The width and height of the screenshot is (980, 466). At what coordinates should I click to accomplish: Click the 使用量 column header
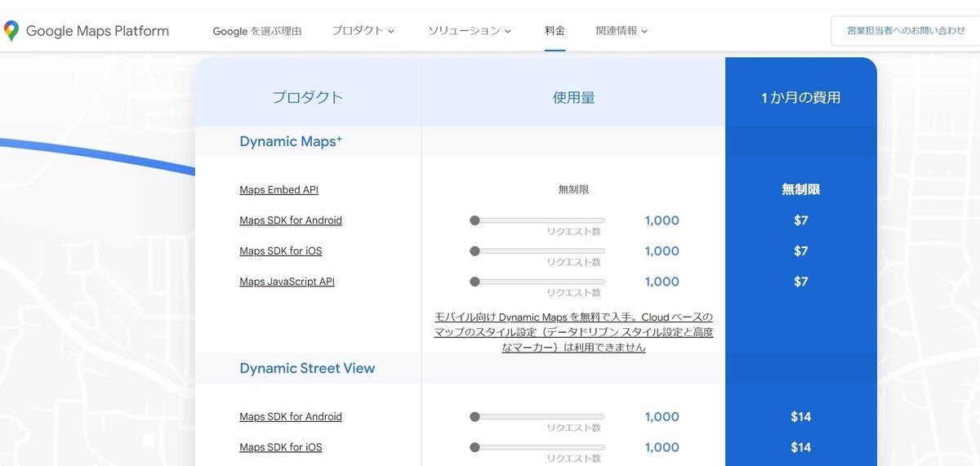coord(573,98)
